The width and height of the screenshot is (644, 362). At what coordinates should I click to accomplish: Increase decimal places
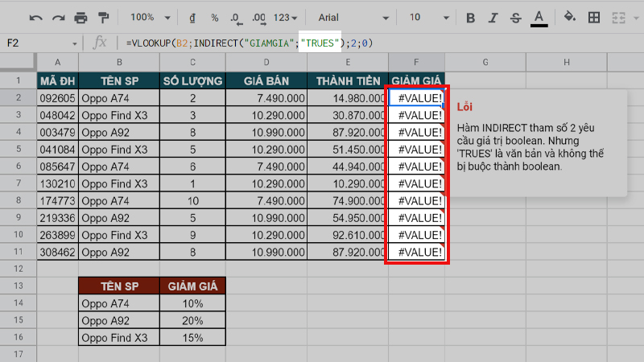click(259, 18)
